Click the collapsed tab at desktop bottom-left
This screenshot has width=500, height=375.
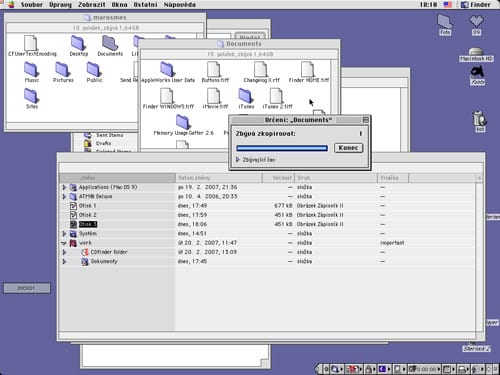(27, 288)
